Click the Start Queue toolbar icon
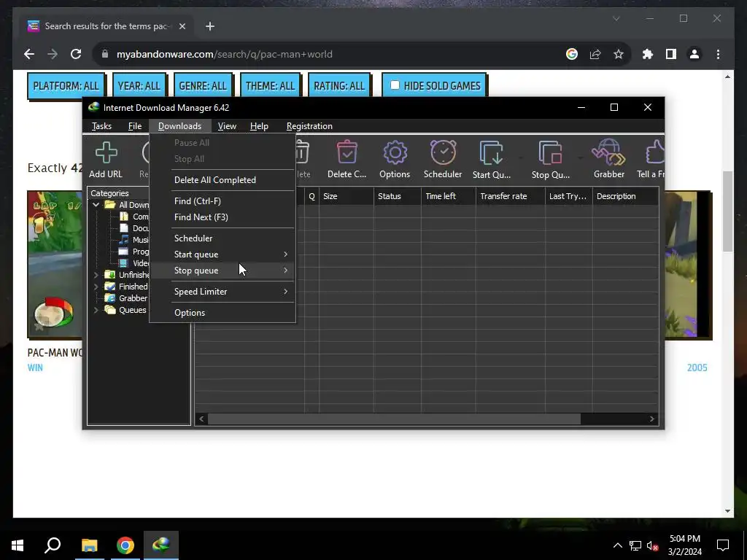The height and width of the screenshot is (560, 747). pyautogui.click(x=492, y=160)
